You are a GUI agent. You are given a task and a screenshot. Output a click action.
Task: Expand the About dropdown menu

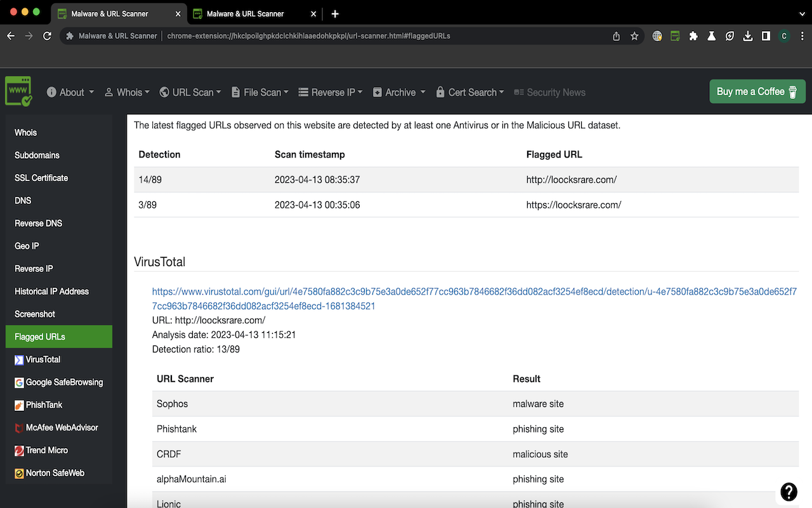pyautogui.click(x=70, y=93)
